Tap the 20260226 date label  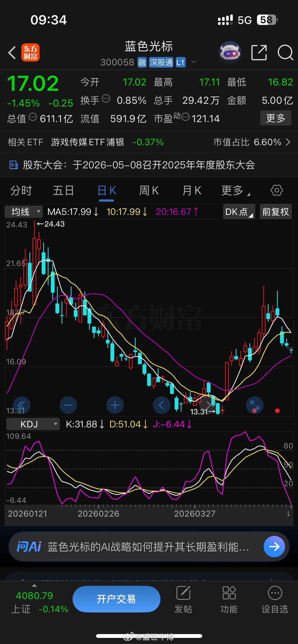98,514
